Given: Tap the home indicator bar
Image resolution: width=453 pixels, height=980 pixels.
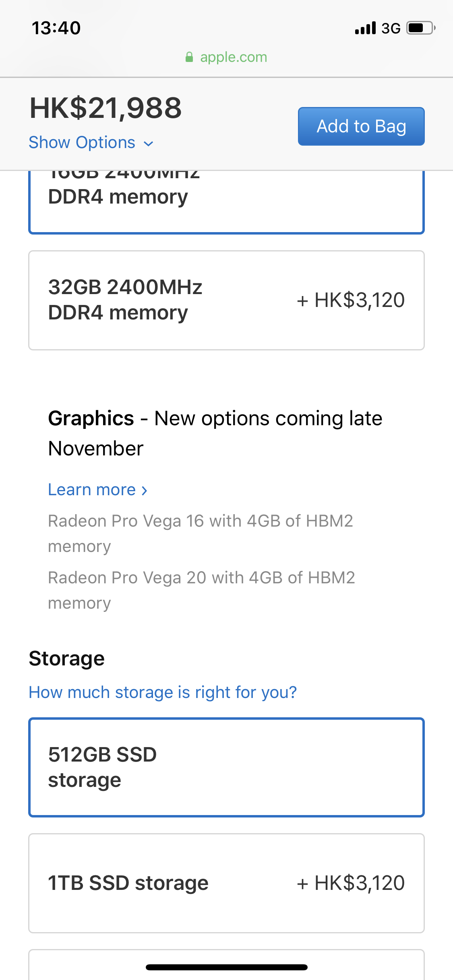Looking at the screenshot, I should (x=226, y=967).
